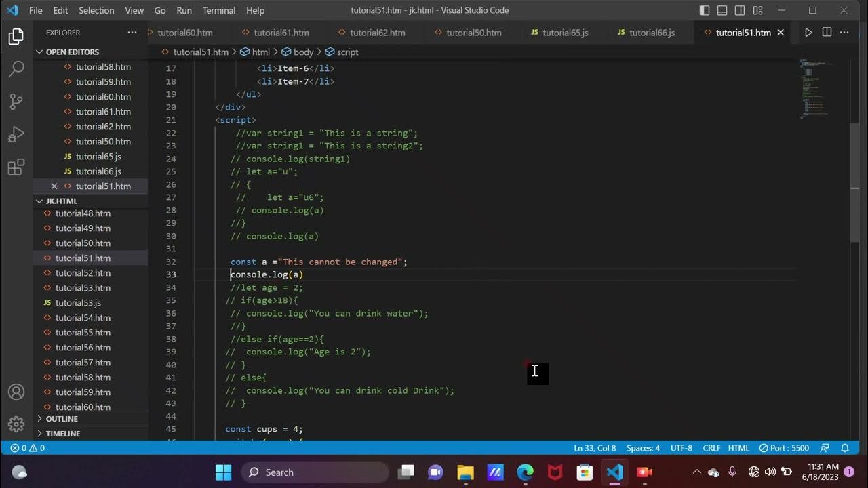Viewport: 868px width, 488px height.
Task: Click the feedback icon in status bar
Action: (825, 448)
